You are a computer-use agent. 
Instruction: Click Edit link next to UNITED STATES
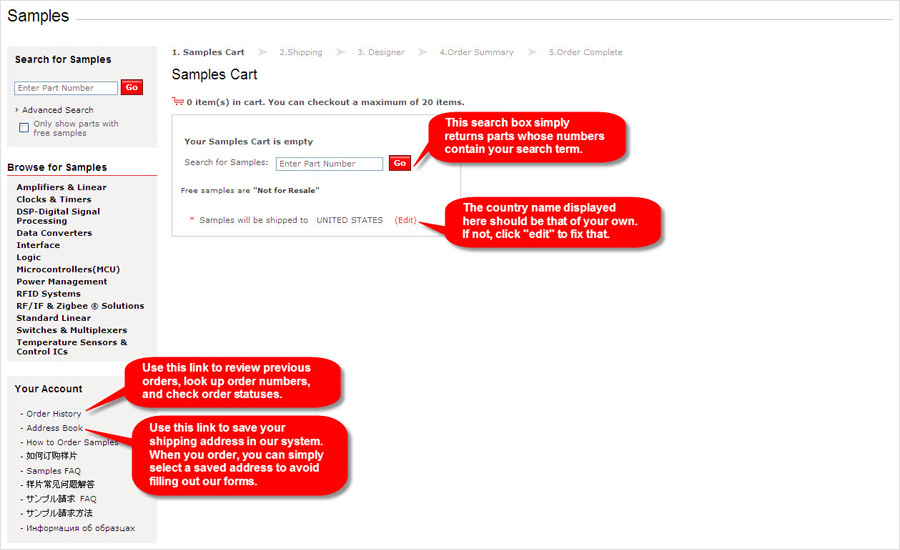tap(405, 220)
